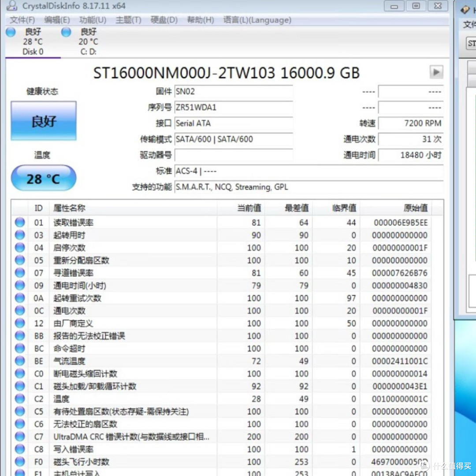This screenshot has width=476, height=476.
Task: Click the status dot next to C2 温度
Action: point(19,398)
